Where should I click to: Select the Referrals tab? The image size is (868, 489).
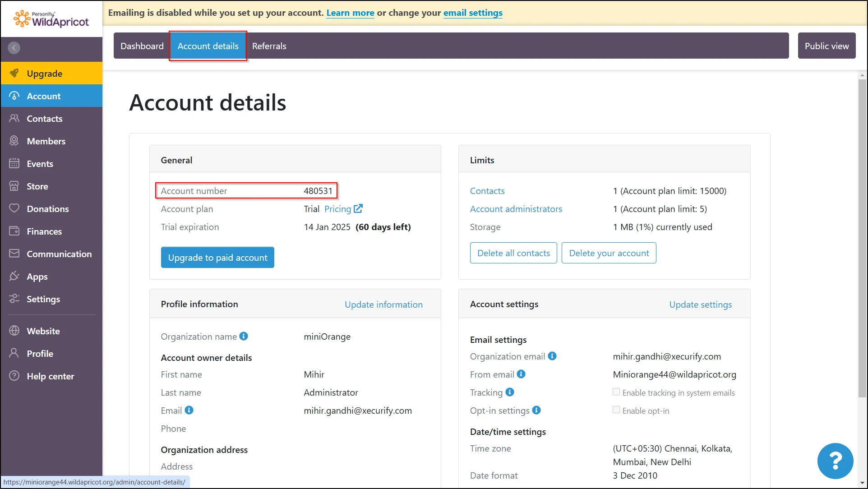269,46
